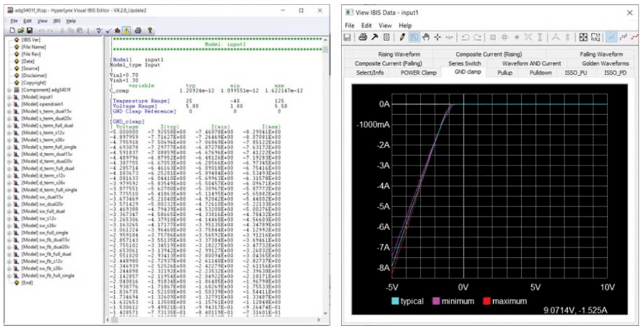Screen dimensions: 644x330
Task: Click the crosshair move icon in viewer toolbar
Action: (x=438, y=38)
